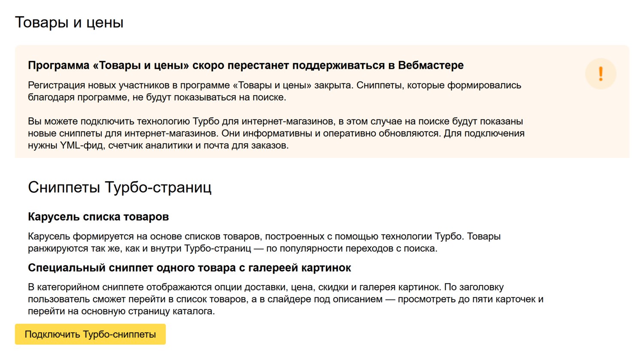Click the paragraph starting Регистрация новых участников
The width and height of the screenshot is (644, 358).
(x=274, y=91)
